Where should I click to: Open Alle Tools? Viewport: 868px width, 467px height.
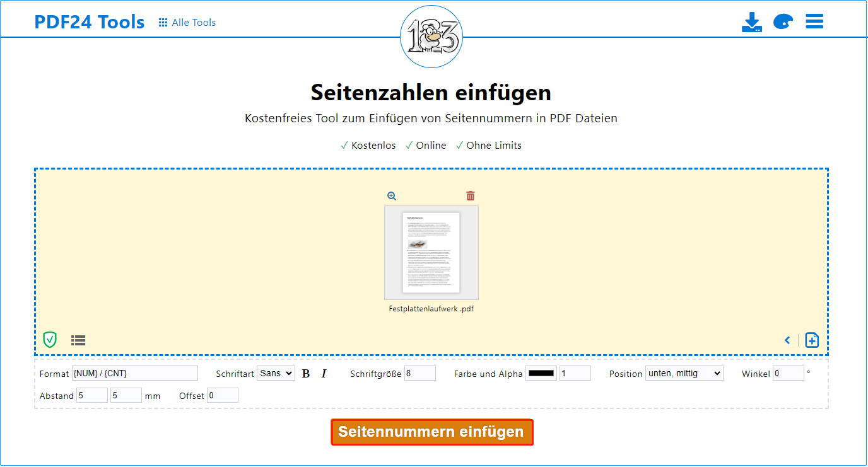click(x=187, y=22)
